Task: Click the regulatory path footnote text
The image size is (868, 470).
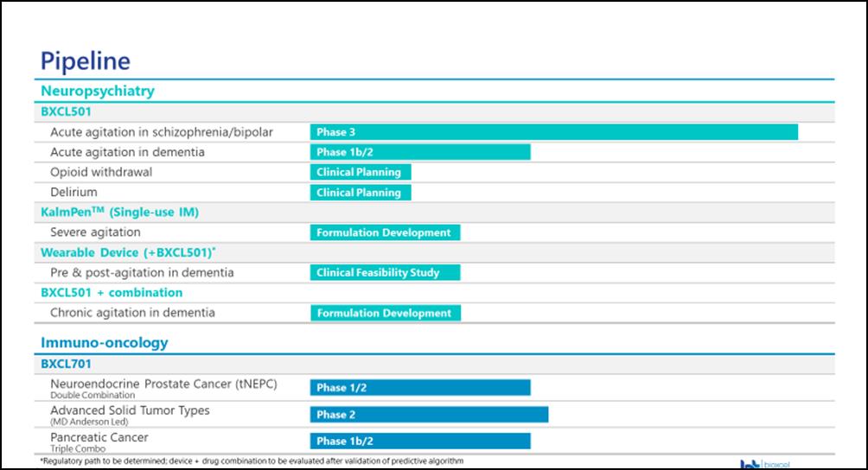Action: click(x=252, y=461)
